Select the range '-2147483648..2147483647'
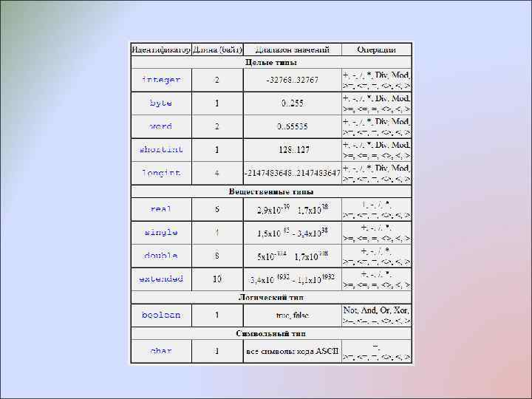Viewport: 532px width, 399px height. (292, 173)
